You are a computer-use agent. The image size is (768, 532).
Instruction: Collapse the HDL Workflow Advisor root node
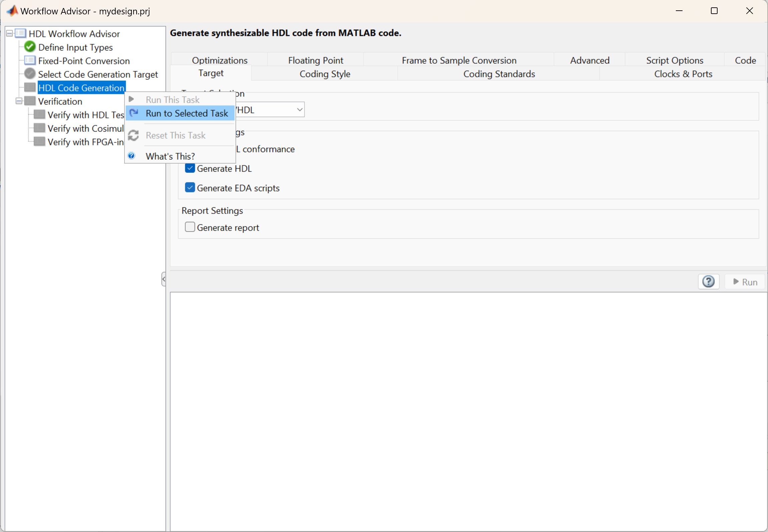point(9,33)
